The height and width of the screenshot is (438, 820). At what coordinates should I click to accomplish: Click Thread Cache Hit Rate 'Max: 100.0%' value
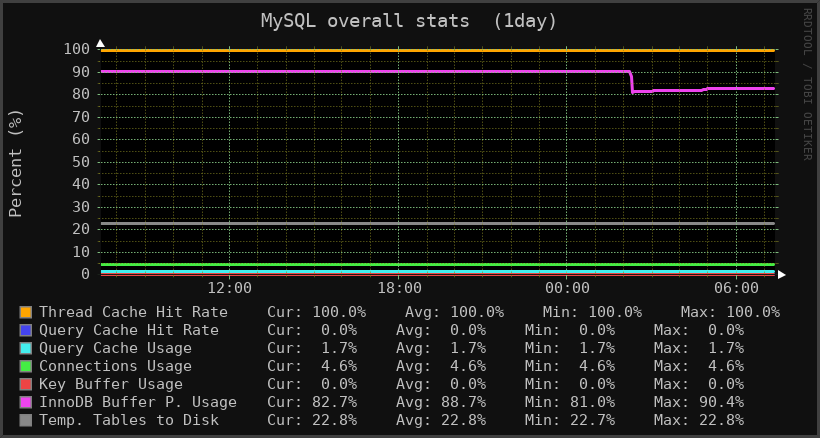(x=730, y=312)
